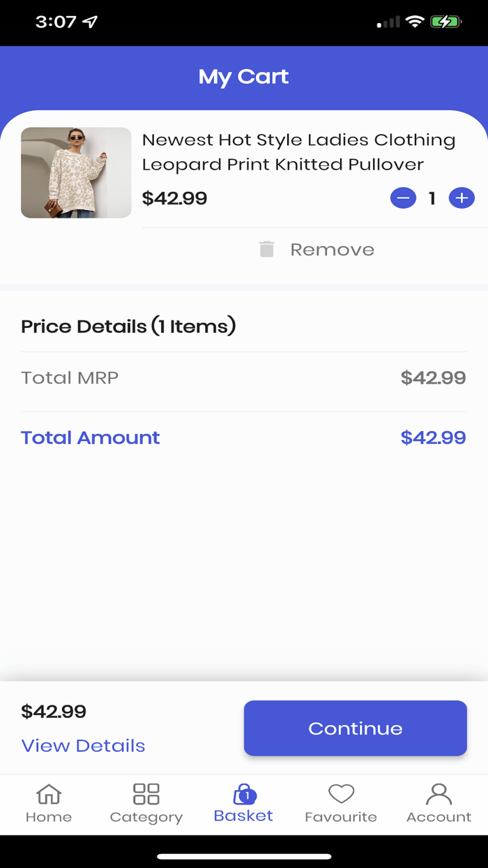
Task: Tap the battery charging status icon
Action: pos(445,22)
